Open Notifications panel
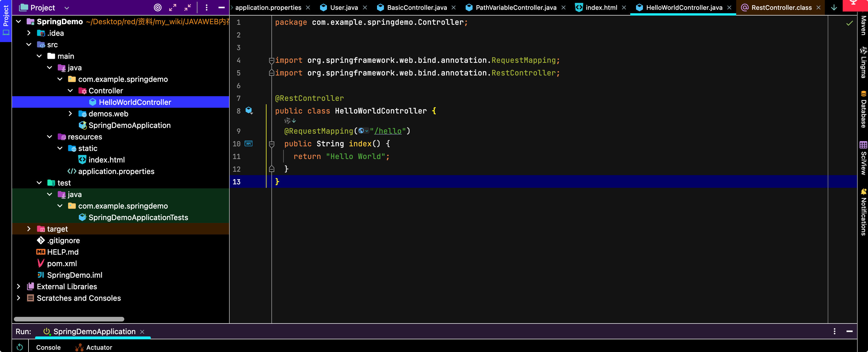The image size is (868, 352). (863, 212)
